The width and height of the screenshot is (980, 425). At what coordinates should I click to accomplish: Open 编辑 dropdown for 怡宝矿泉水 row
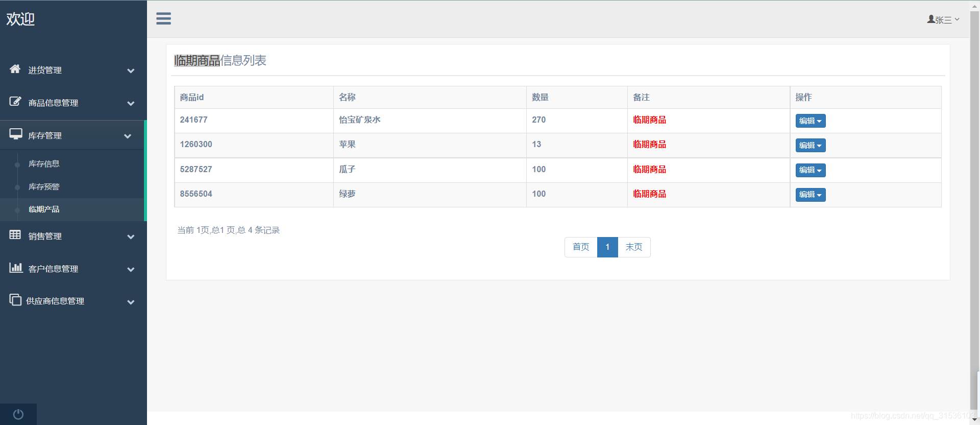click(811, 121)
